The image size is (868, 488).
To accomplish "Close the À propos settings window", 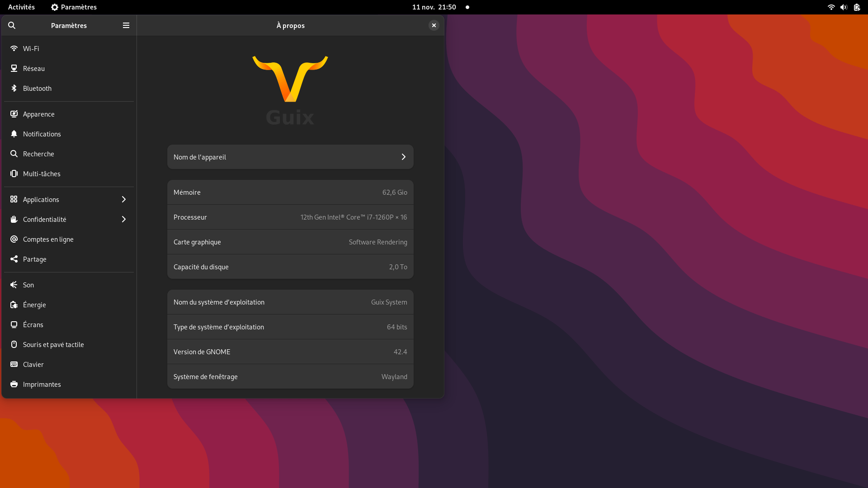I will tap(434, 25).
